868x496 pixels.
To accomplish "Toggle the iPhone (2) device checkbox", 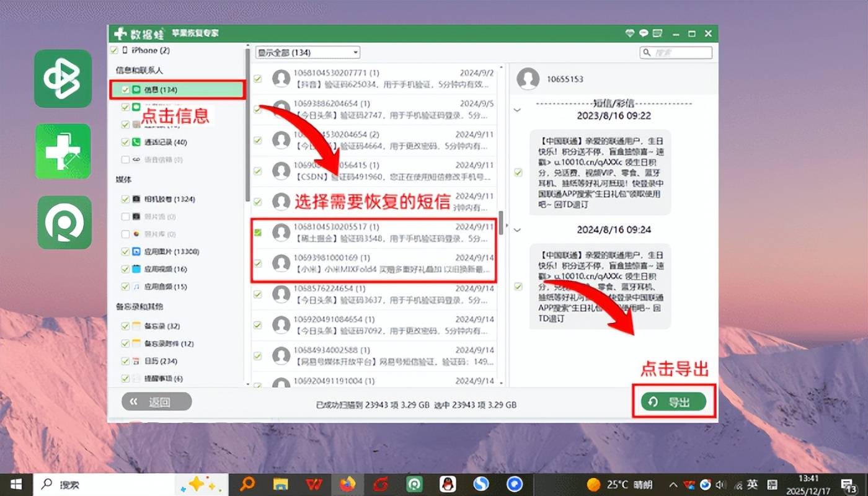I will coord(113,50).
